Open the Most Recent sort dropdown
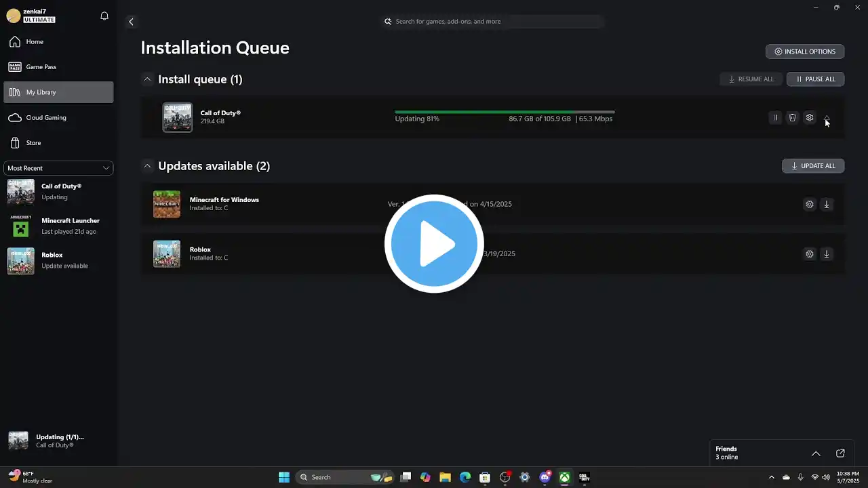Screen dimensions: 868x488 pos(58,168)
